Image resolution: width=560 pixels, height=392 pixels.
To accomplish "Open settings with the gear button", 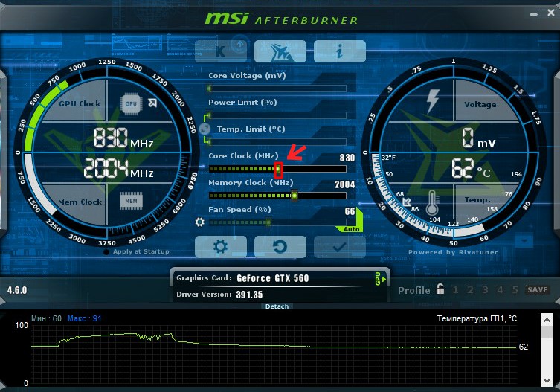I will pyautogui.click(x=221, y=246).
